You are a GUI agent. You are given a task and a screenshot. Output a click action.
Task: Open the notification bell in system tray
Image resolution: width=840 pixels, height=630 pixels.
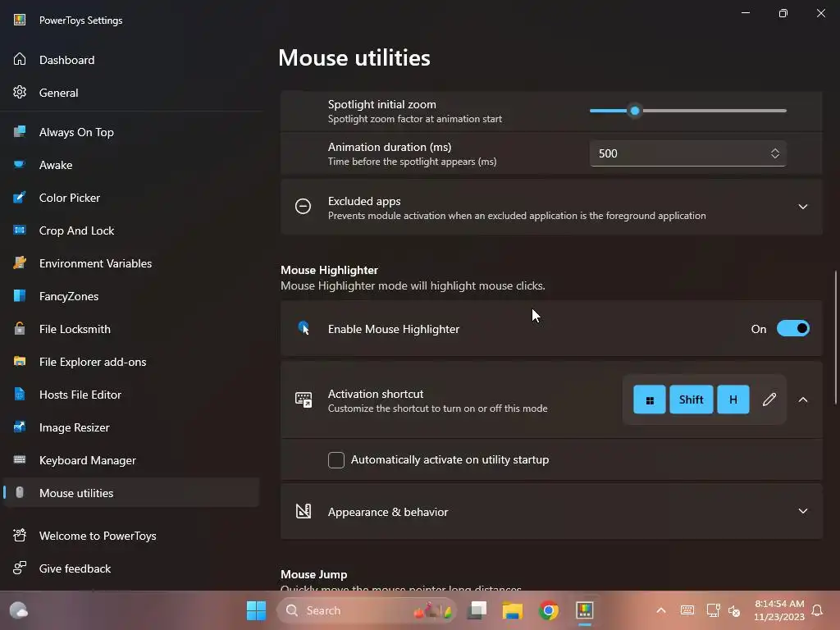(817, 610)
